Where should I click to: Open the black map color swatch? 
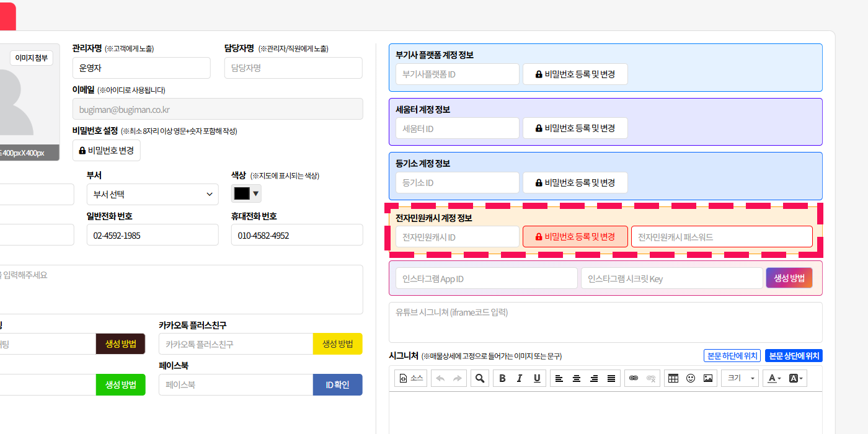pos(242,194)
